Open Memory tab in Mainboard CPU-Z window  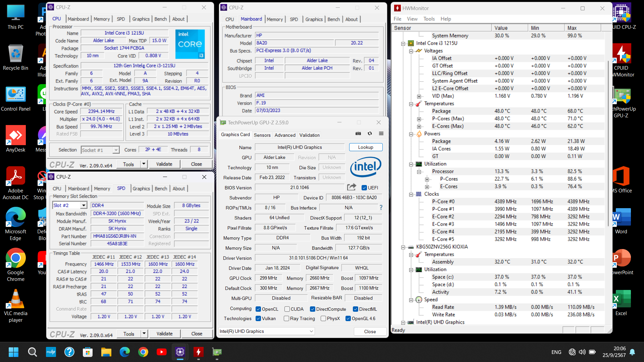pos(275,19)
